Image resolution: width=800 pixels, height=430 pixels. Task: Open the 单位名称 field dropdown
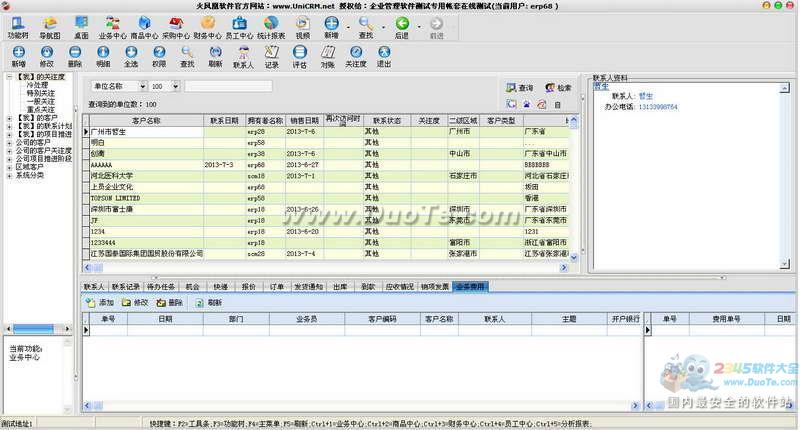(x=142, y=86)
